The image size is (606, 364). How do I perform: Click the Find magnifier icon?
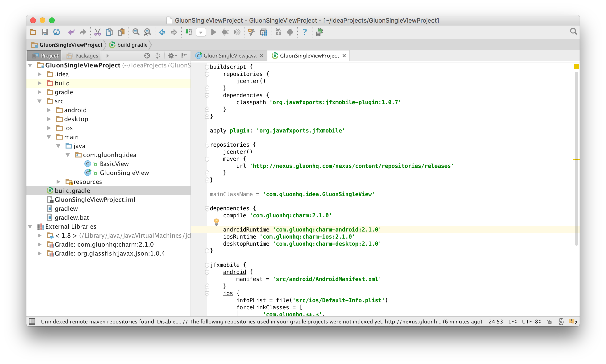(136, 32)
